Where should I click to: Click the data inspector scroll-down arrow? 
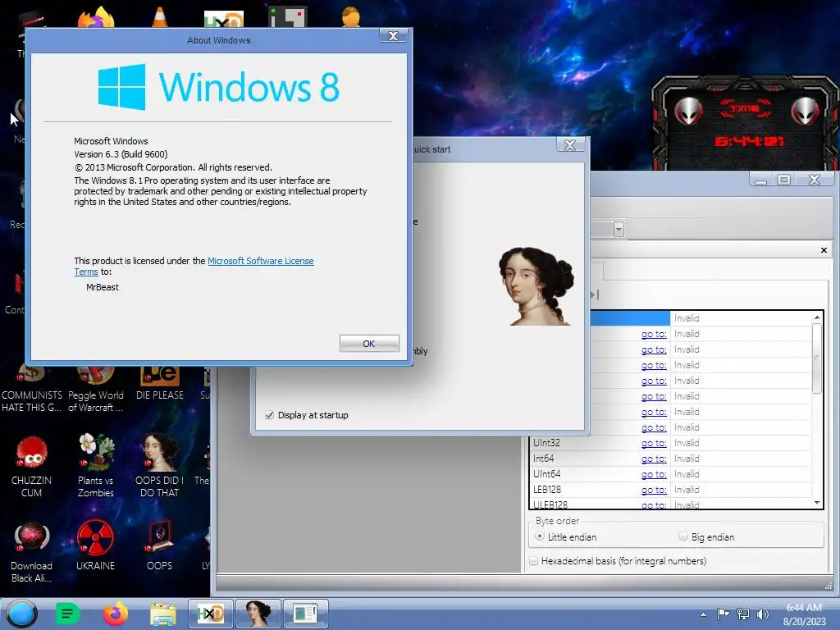click(817, 503)
